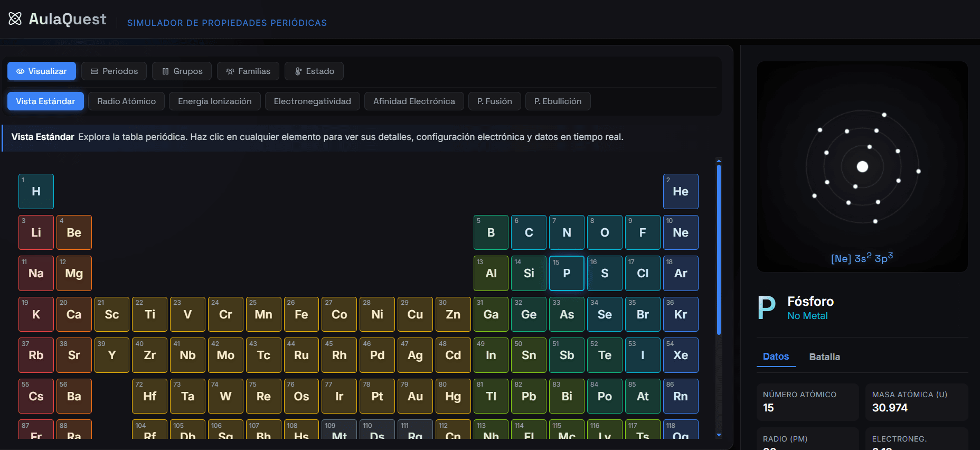This screenshot has width=980, height=450.
Task: Open the Datos tab for Fósforo
Action: click(776, 357)
